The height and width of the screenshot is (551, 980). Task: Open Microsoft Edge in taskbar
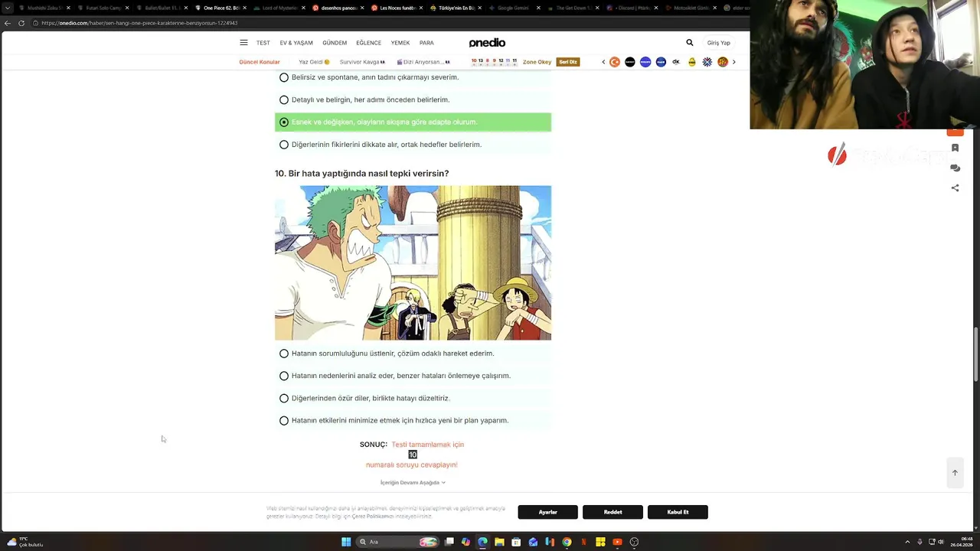tap(482, 542)
